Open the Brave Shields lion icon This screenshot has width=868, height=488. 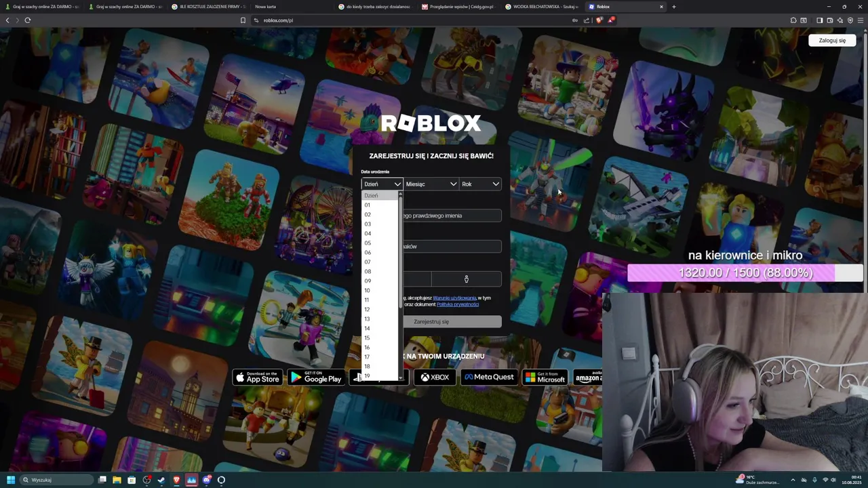pos(599,20)
